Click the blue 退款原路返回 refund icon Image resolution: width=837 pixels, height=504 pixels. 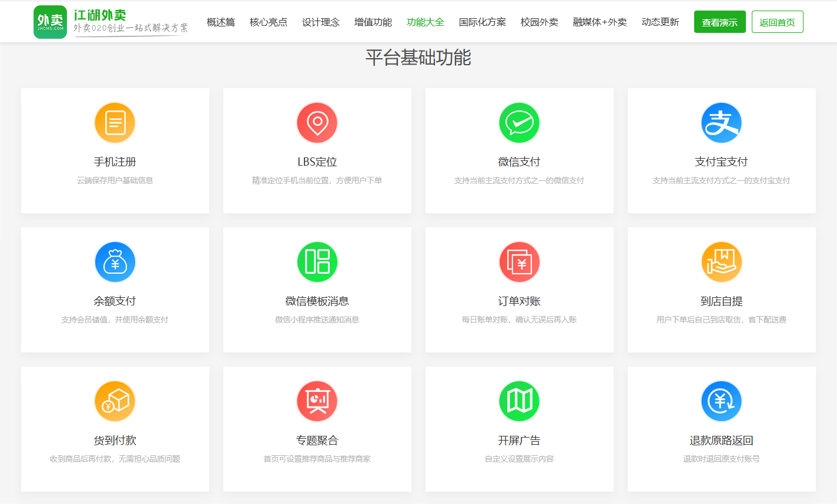click(x=721, y=401)
